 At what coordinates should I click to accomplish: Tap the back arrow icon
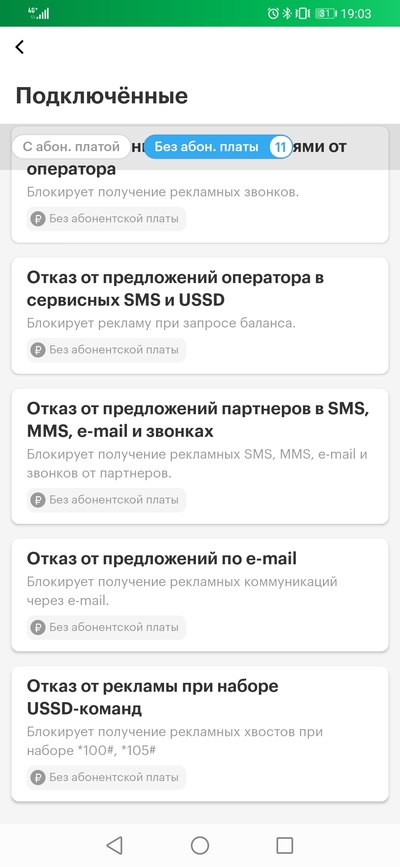pos(20,47)
